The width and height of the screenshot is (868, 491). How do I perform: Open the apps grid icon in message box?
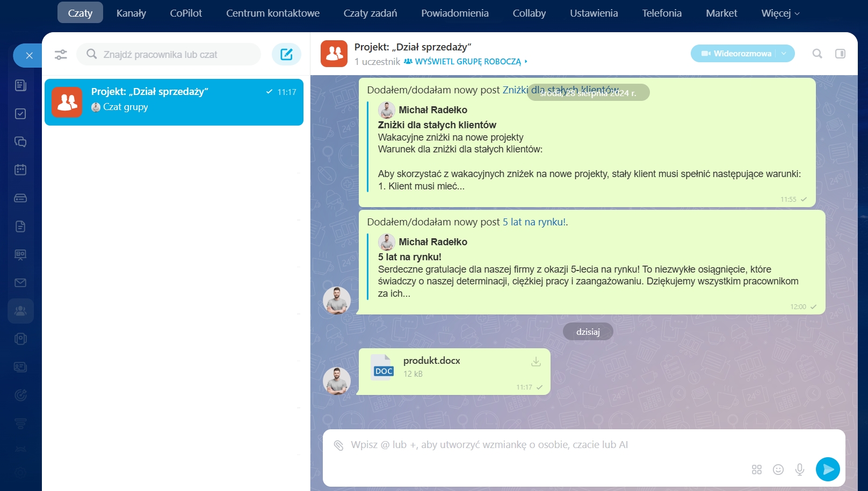point(757,470)
